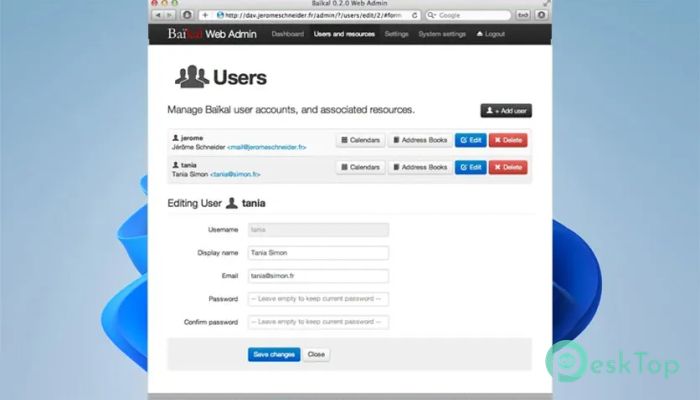This screenshot has height=400, width=700.
Task: Reload the page with refresh icon
Action: 415,15
